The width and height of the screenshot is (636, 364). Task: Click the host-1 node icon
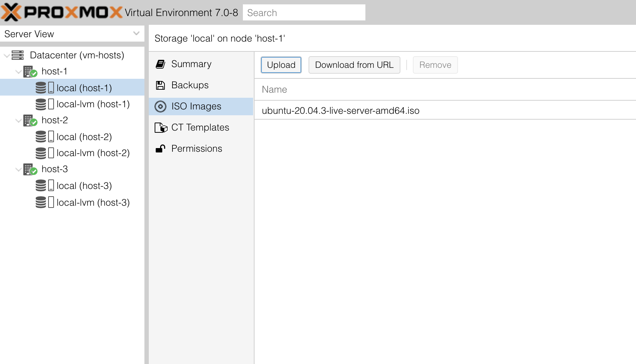[30, 71]
